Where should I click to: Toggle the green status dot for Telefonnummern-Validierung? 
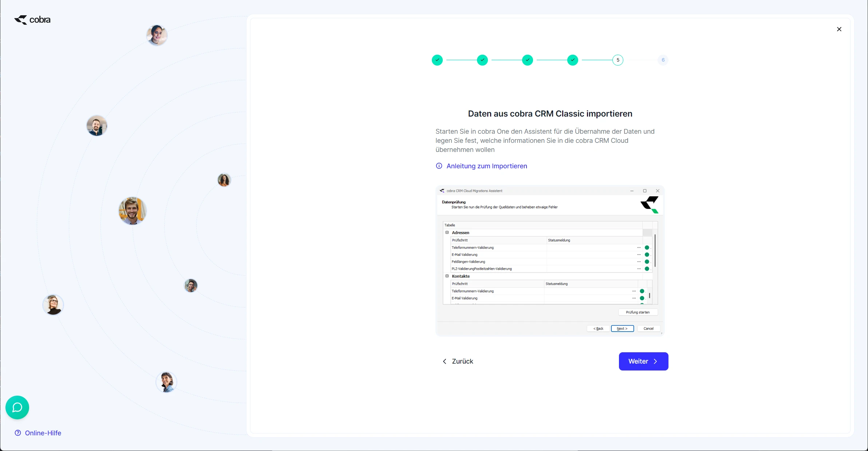coord(647,247)
